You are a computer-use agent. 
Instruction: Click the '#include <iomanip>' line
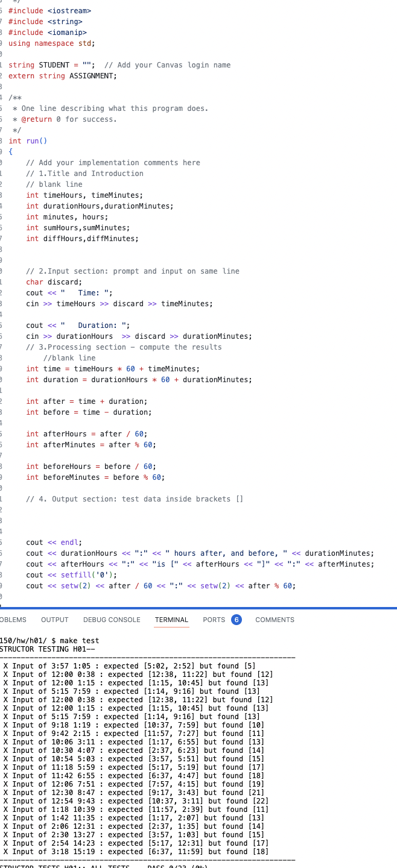(48, 33)
